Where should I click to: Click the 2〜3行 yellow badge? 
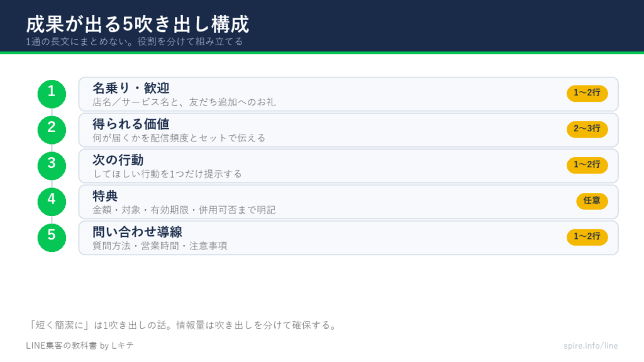pos(587,129)
